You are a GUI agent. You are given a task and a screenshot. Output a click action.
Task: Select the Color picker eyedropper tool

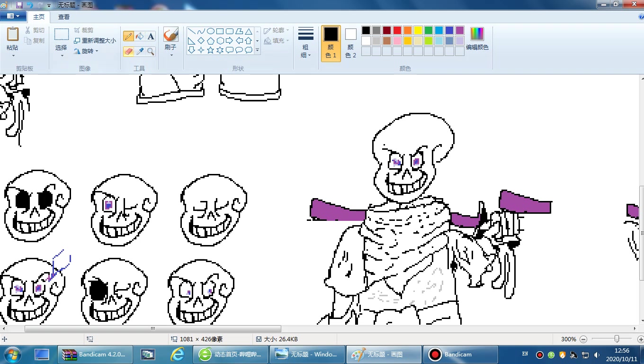[140, 51]
